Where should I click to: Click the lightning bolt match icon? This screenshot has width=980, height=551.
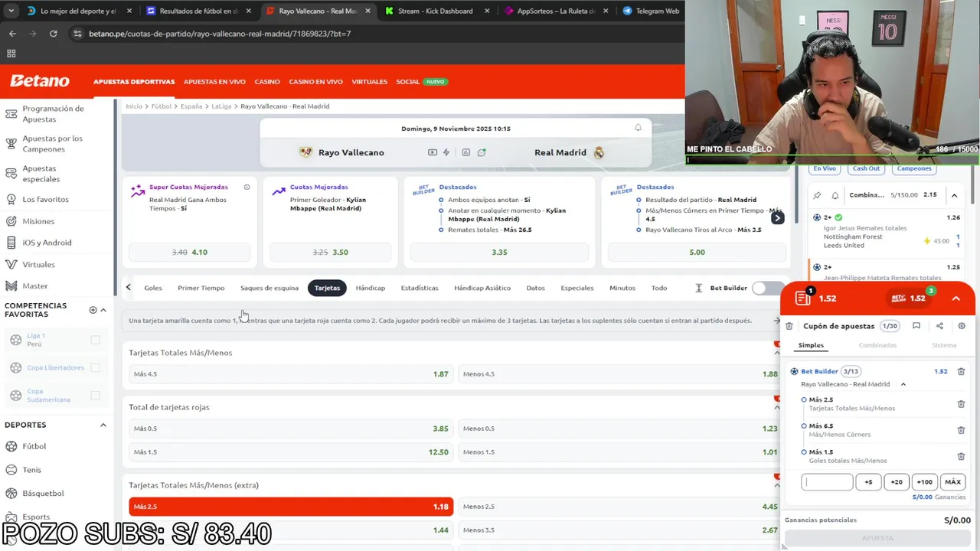point(446,152)
